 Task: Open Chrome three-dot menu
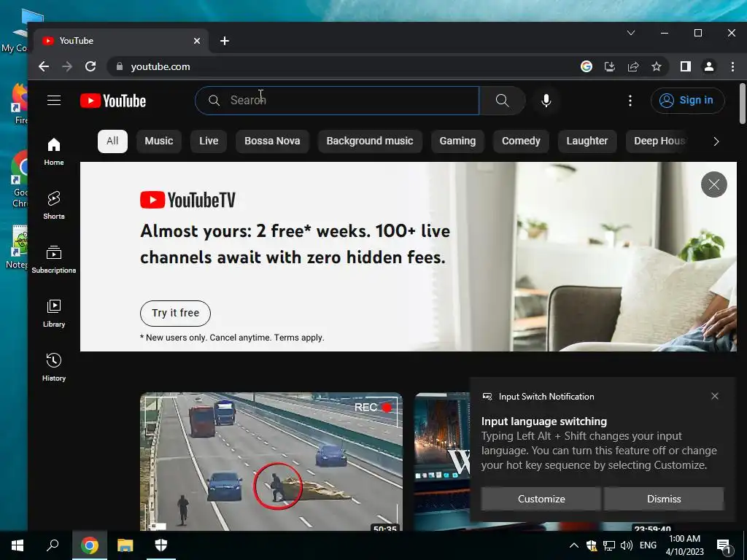(x=732, y=66)
